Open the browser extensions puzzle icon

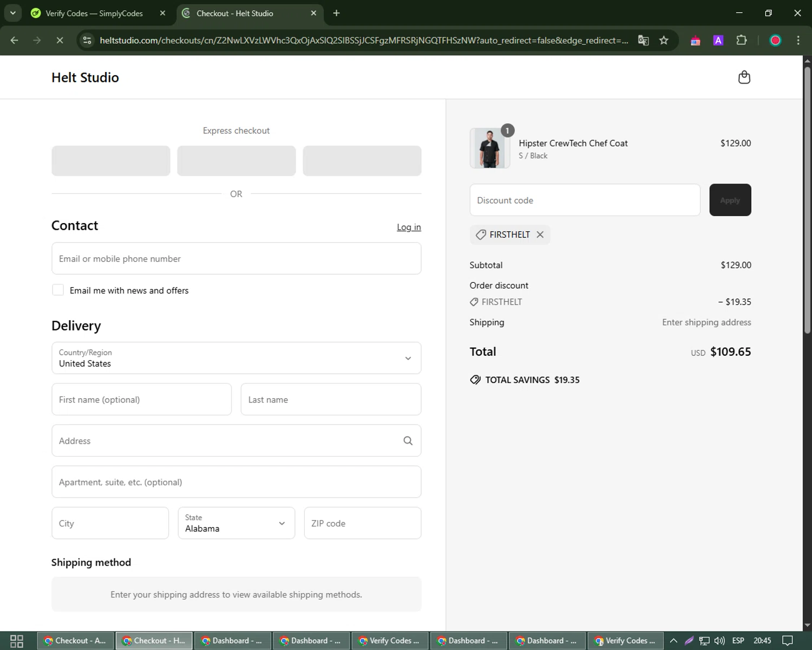(742, 41)
